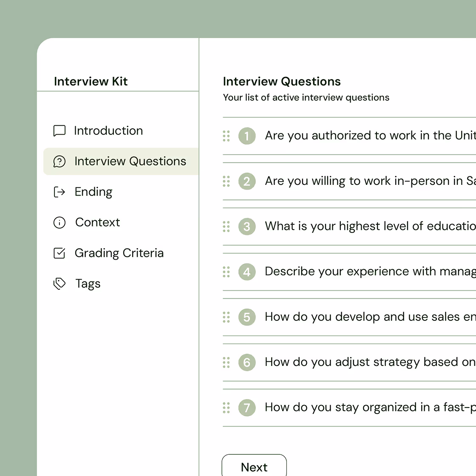This screenshot has height=476, width=476.
Task: Grab the drag handle beside question 1
Action: (226, 136)
